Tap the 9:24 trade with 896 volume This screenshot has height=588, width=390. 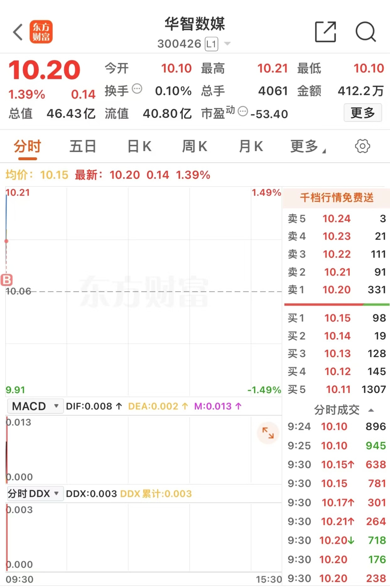coord(337,427)
